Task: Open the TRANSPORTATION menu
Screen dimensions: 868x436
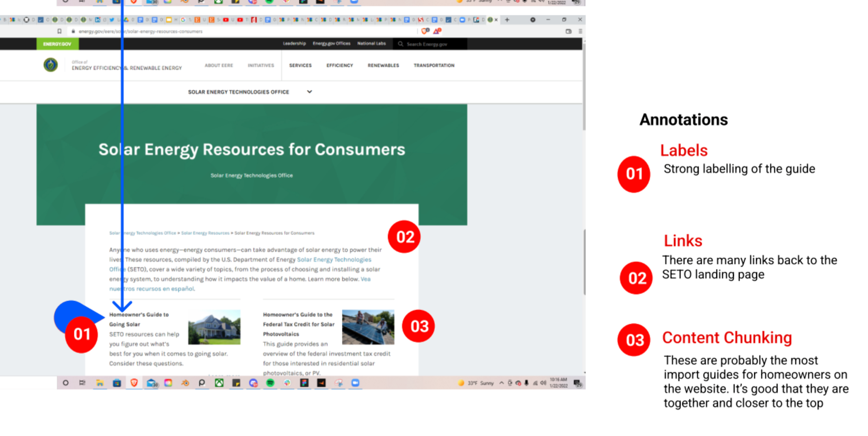Action: coord(434,65)
